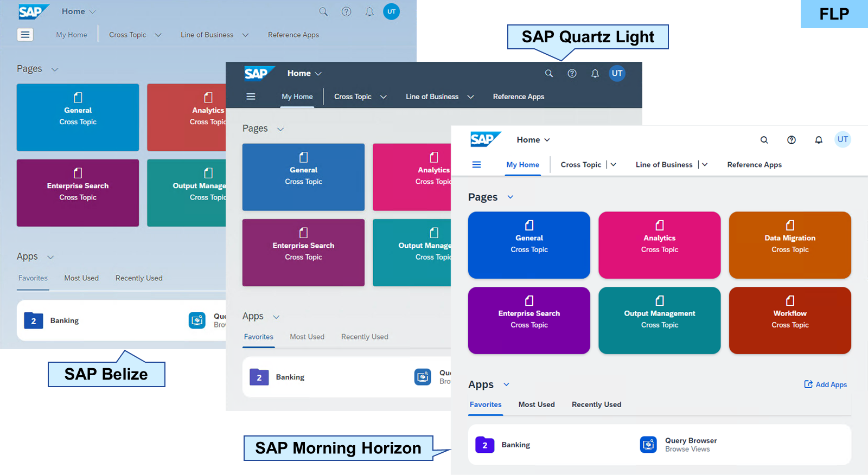
Task: Click UT avatar in Quartz Light header
Action: coord(617,73)
